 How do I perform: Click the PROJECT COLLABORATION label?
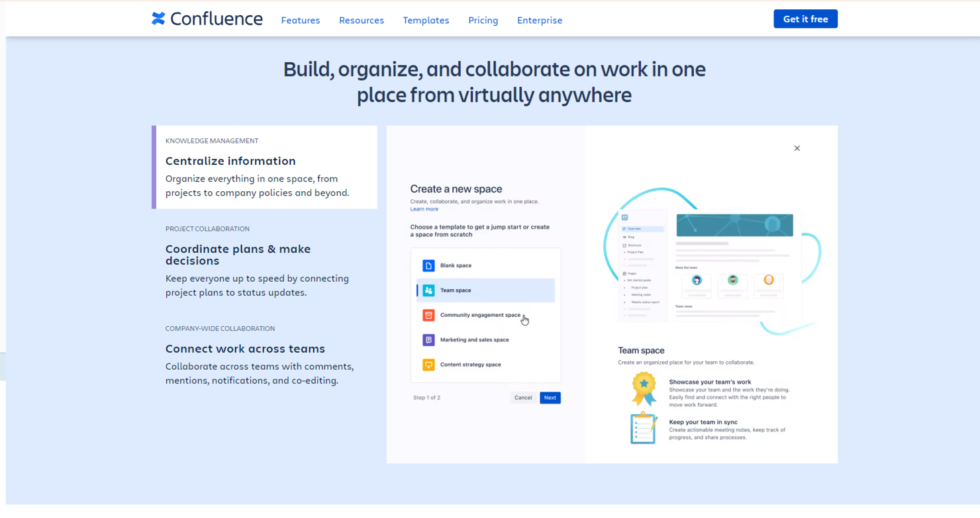click(x=207, y=229)
